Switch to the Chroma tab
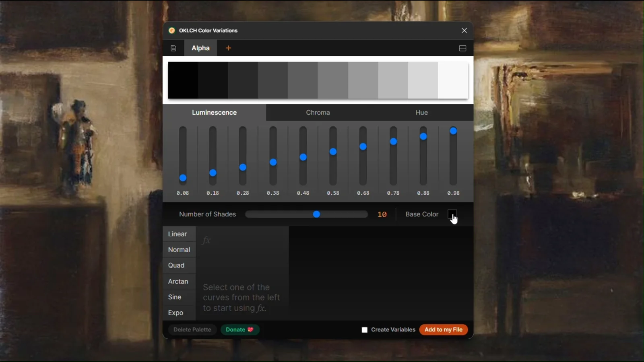 tap(318, 113)
